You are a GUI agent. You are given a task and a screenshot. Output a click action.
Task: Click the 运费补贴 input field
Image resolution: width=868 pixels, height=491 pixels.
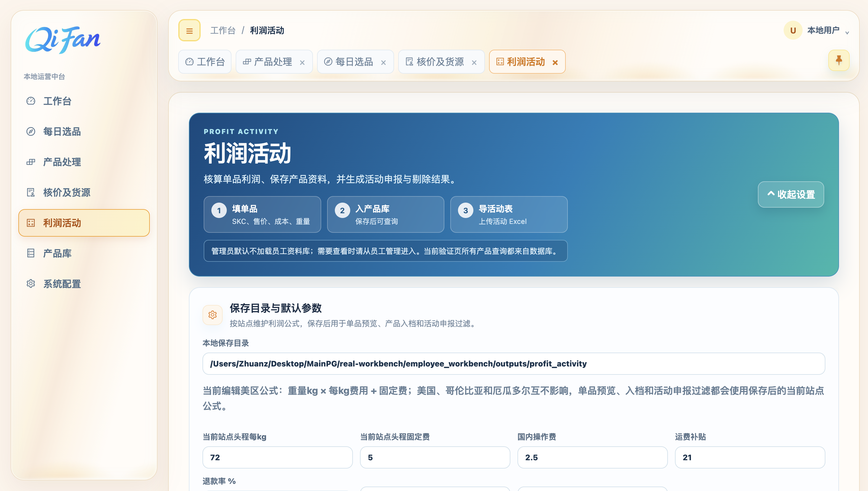750,458
